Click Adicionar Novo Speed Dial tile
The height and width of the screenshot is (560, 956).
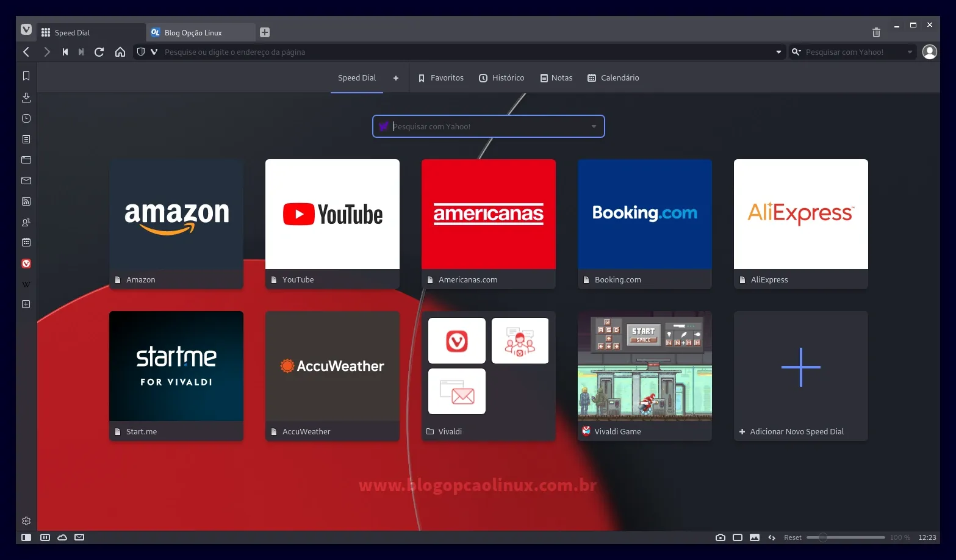tap(801, 376)
